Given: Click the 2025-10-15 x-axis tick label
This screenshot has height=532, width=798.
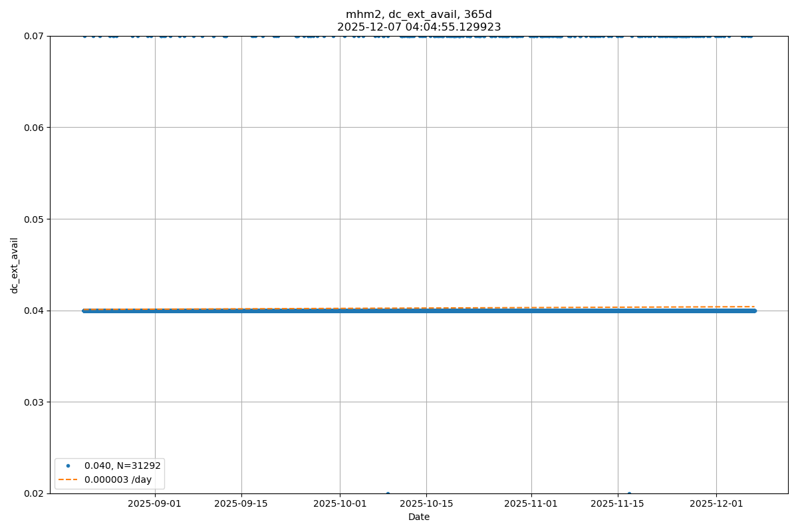Looking at the screenshot, I should click(x=426, y=503).
